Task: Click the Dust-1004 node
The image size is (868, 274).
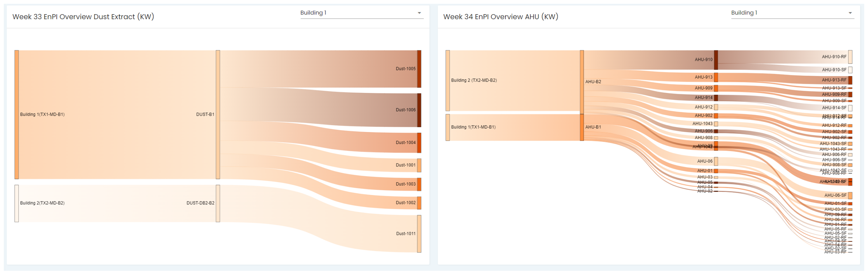Action: click(x=419, y=143)
